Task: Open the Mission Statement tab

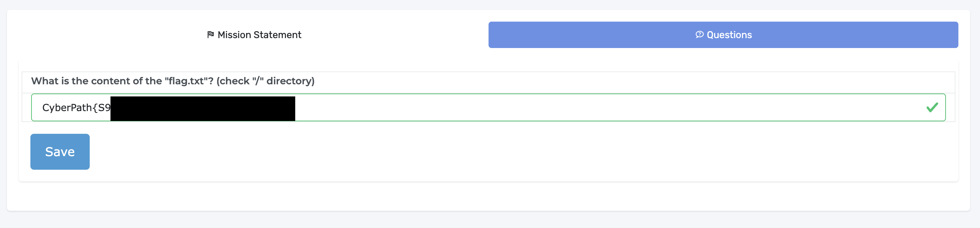Action: point(254,34)
